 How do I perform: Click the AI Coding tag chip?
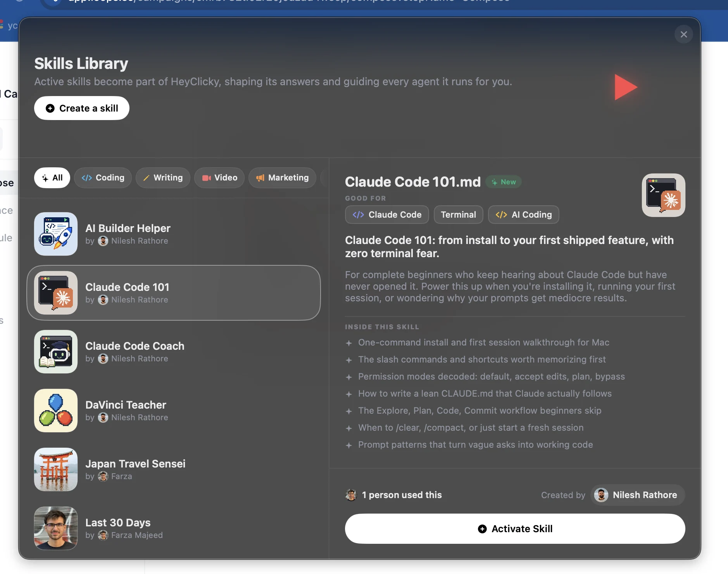(x=523, y=215)
